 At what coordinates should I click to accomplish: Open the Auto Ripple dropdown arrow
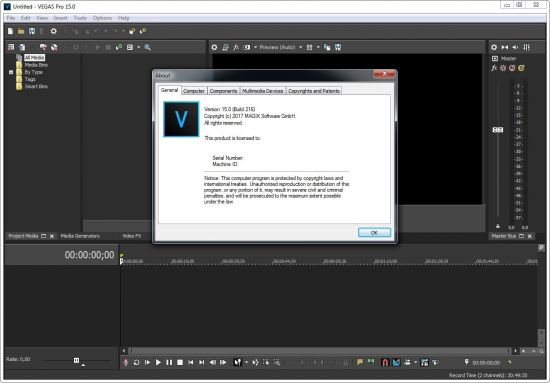[416, 362]
